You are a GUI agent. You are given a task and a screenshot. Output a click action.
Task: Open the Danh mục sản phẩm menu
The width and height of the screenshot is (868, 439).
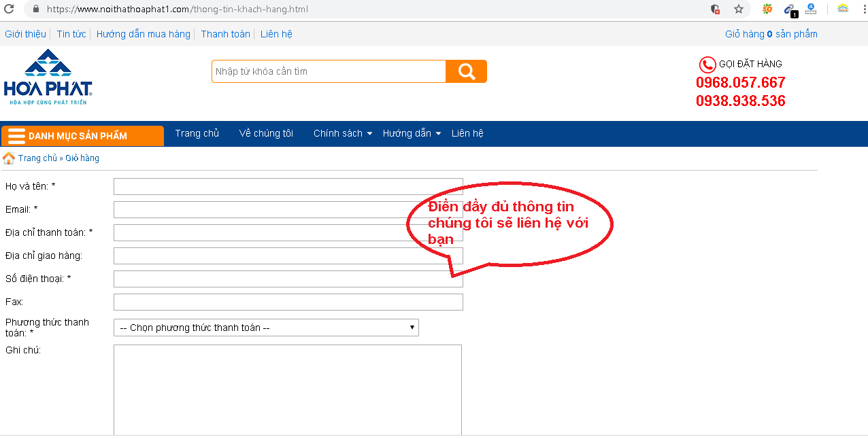82,136
